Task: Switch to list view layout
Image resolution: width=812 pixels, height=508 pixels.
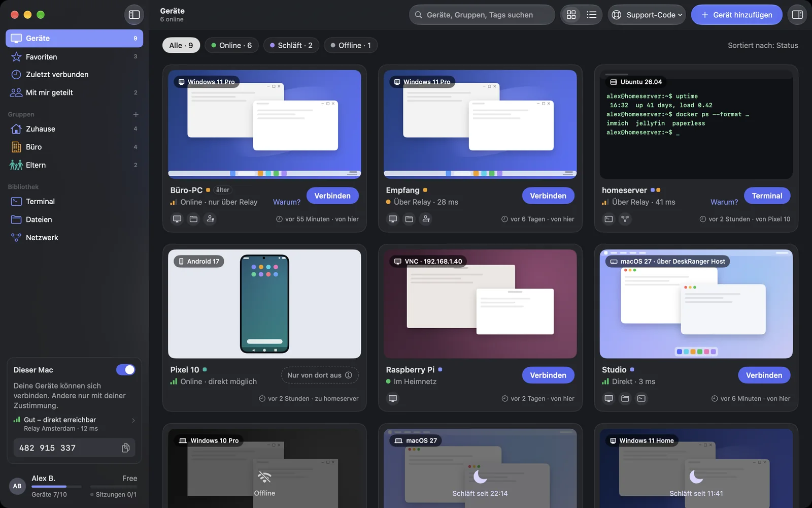Action: pos(591,15)
